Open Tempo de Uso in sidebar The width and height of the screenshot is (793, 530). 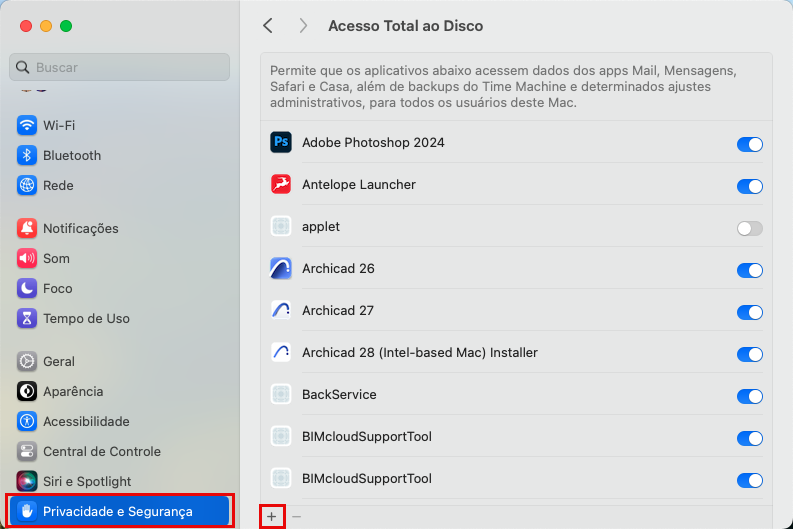(86, 319)
